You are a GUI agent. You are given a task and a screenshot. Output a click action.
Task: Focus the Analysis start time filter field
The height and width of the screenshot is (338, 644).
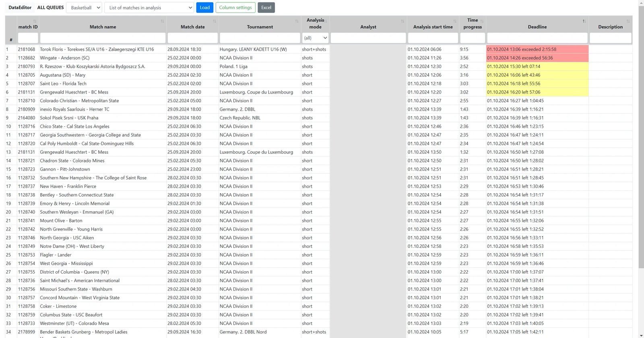click(433, 38)
